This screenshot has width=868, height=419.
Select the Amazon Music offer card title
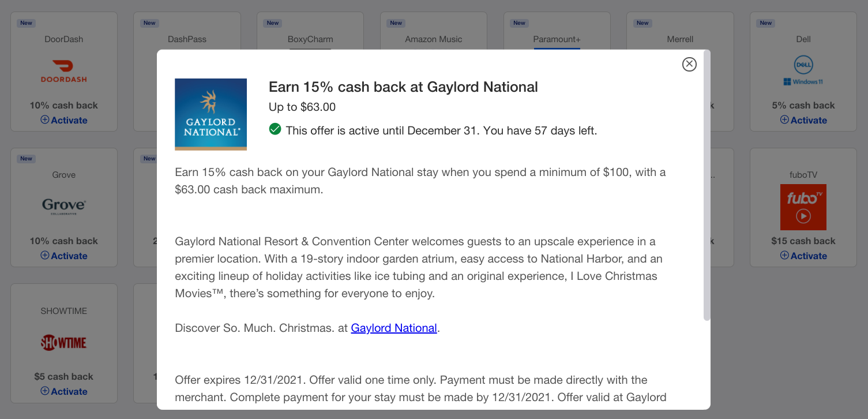pos(434,39)
